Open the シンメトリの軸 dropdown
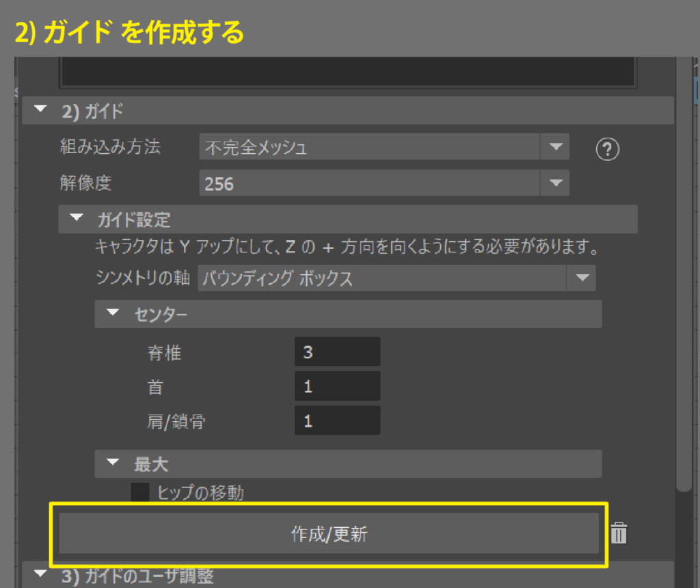 396,278
